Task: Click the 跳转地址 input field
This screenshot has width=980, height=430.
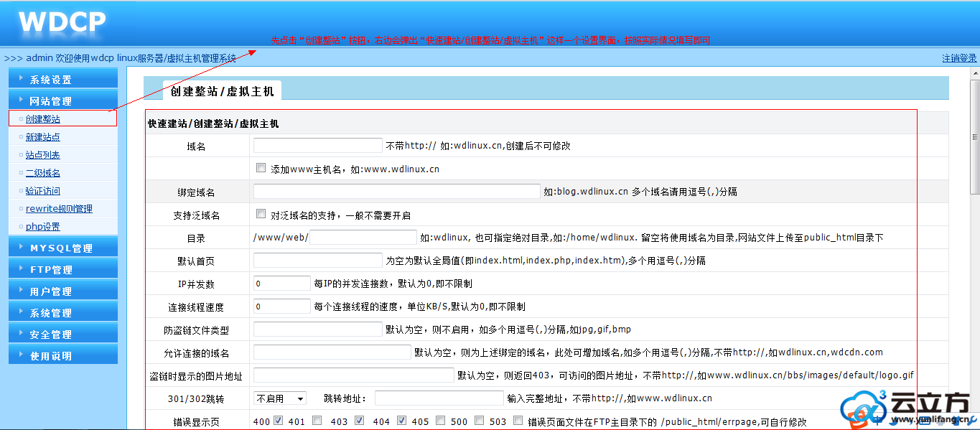Action: click(x=439, y=398)
